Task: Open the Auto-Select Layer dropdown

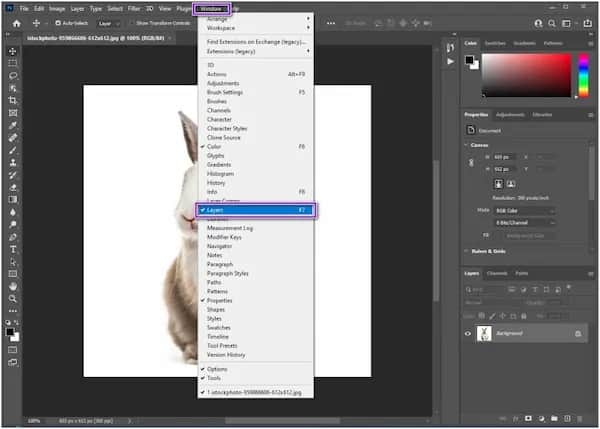Action: pyautogui.click(x=109, y=23)
